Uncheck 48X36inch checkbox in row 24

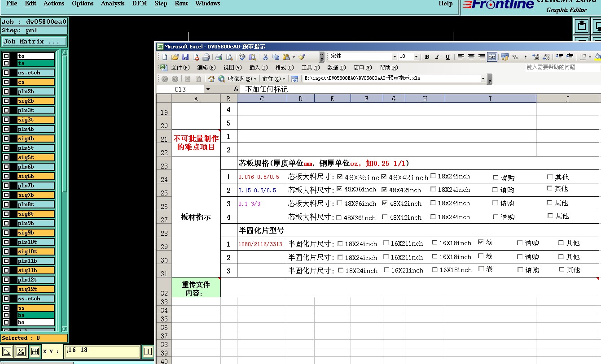click(339, 177)
